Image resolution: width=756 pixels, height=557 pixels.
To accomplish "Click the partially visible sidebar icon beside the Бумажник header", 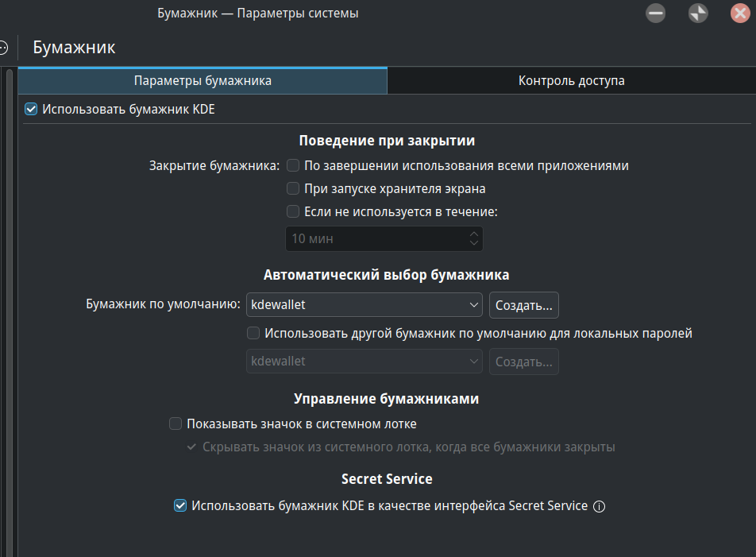I will (x=3, y=48).
